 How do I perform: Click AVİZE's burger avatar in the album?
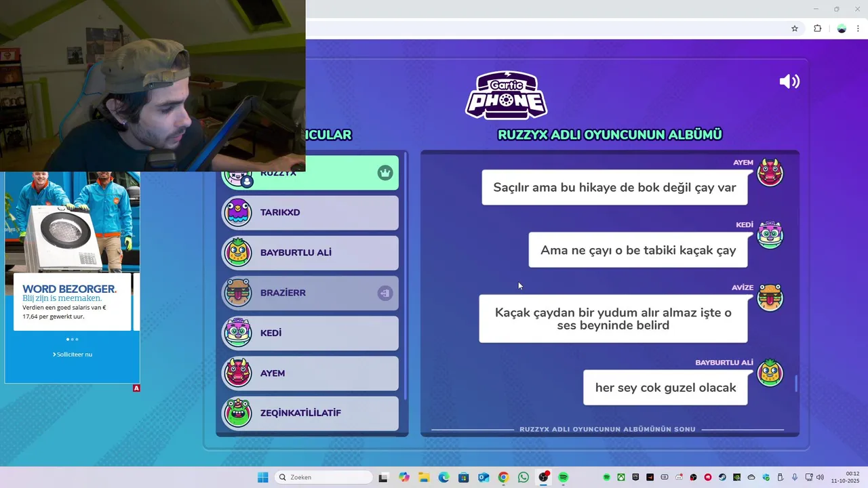click(x=770, y=297)
